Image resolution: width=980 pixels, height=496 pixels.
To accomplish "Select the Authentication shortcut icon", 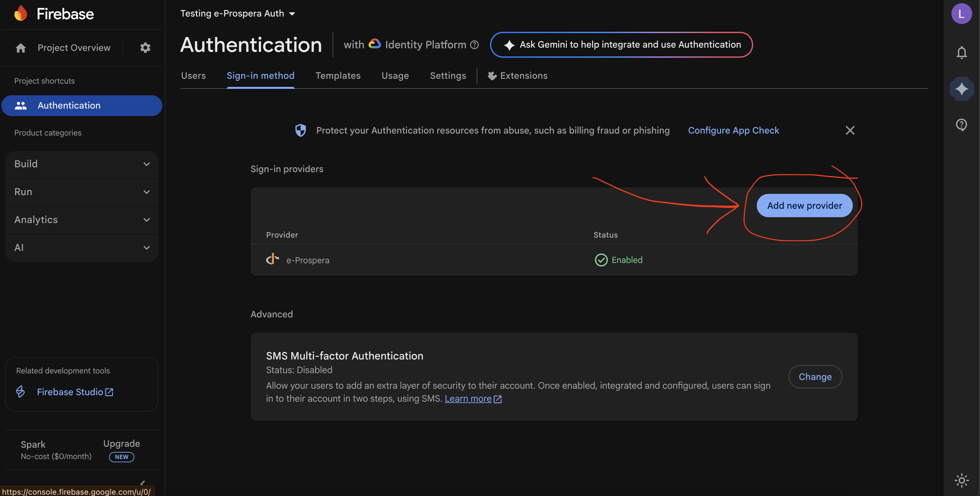I will pos(21,106).
